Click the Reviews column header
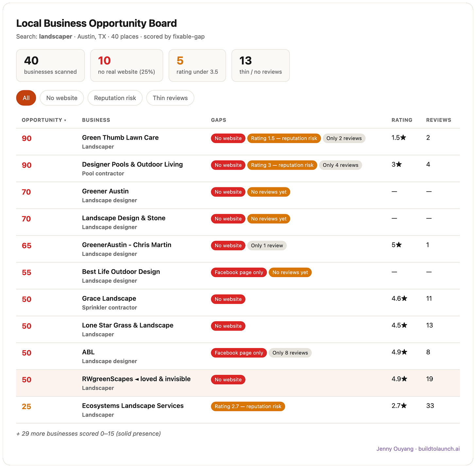 coord(439,120)
